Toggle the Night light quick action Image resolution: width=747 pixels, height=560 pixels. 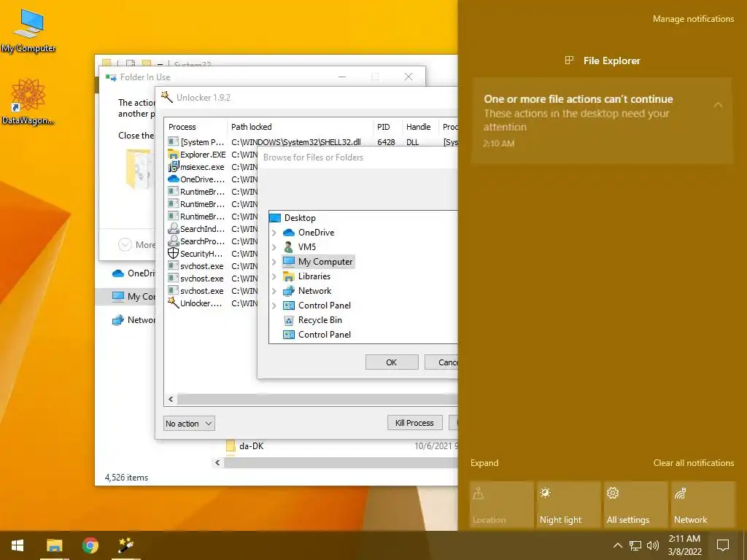pos(568,505)
